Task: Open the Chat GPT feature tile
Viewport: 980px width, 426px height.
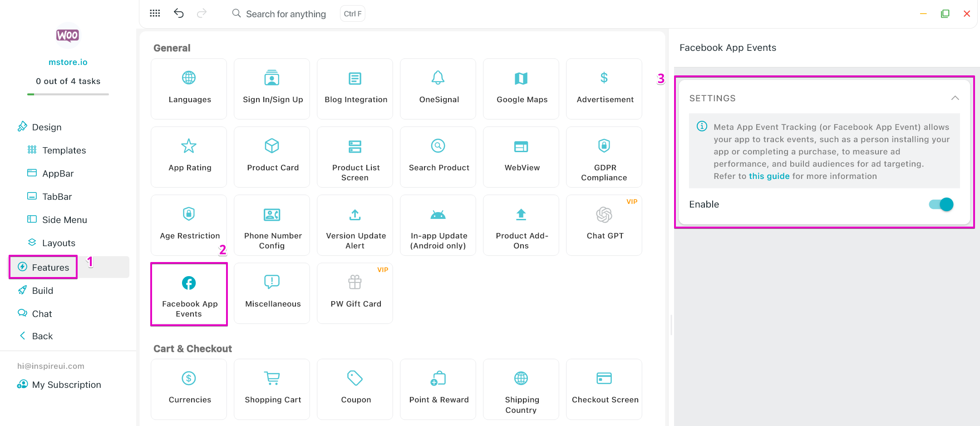Action: pos(604,225)
